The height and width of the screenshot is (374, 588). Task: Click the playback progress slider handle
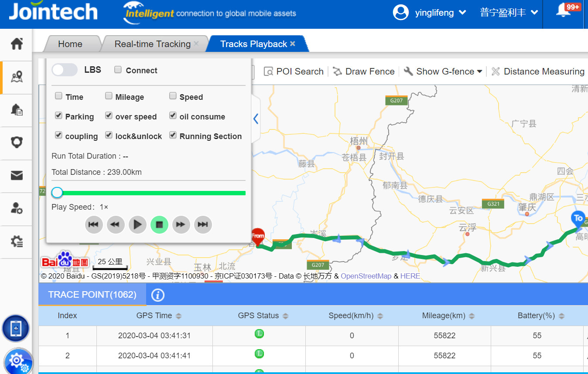tap(57, 193)
